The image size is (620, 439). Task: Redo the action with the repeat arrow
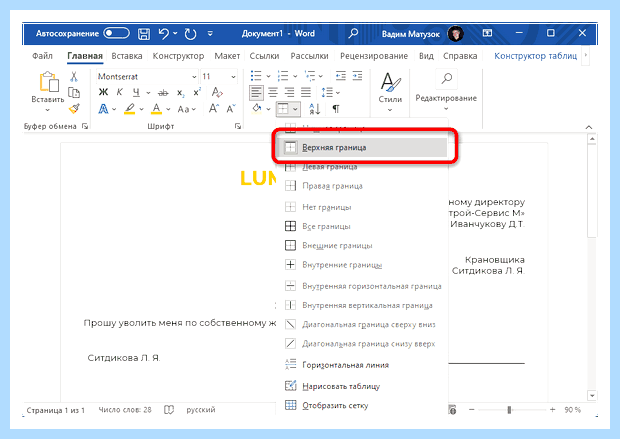pyautogui.click(x=191, y=34)
